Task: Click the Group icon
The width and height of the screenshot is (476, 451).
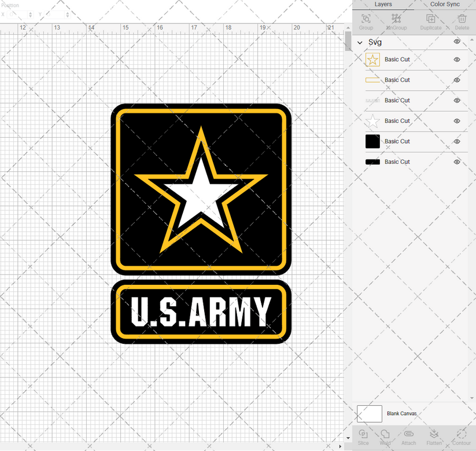Action: coord(365,22)
